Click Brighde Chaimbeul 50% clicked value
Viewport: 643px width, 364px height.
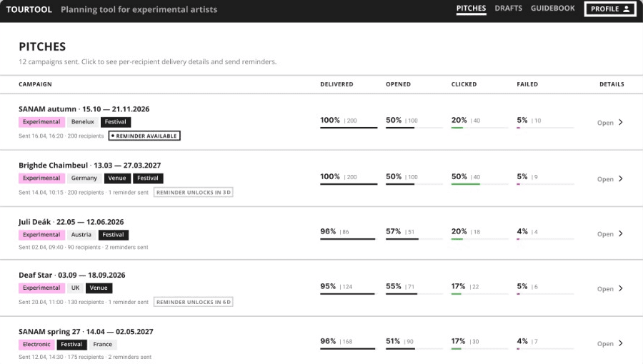pyautogui.click(x=459, y=176)
